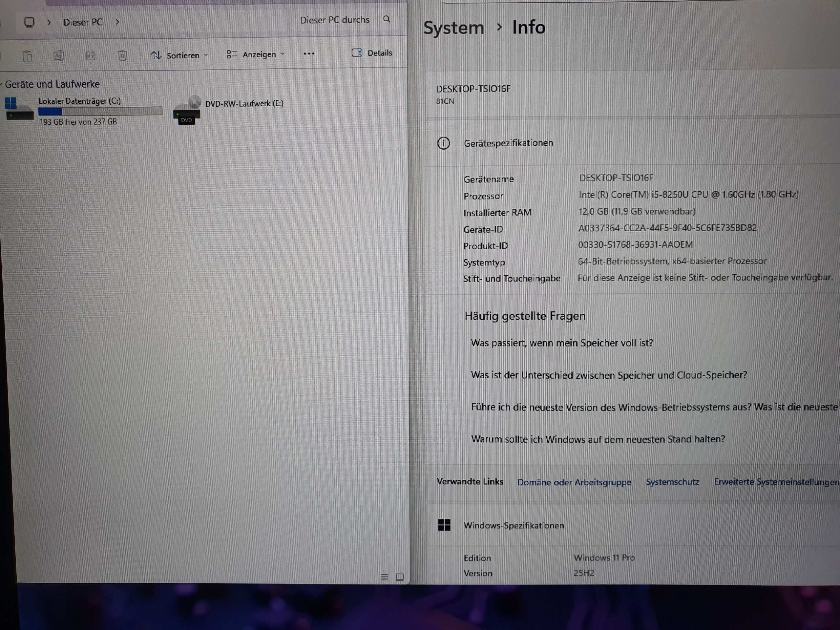The width and height of the screenshot is (840, 630).
Task: Click the share icon in toolbar
Action: click(x=90, y=56)
